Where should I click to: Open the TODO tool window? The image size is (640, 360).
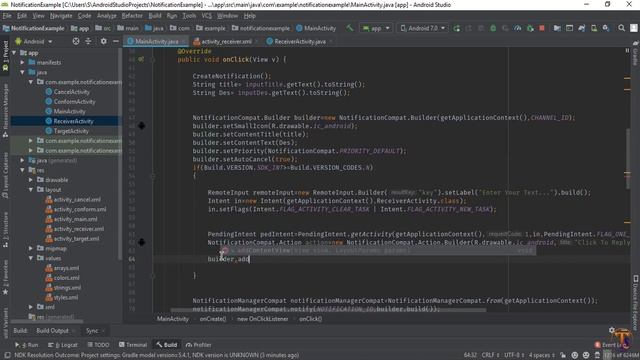pyautogui.click(x=98, y=345)
